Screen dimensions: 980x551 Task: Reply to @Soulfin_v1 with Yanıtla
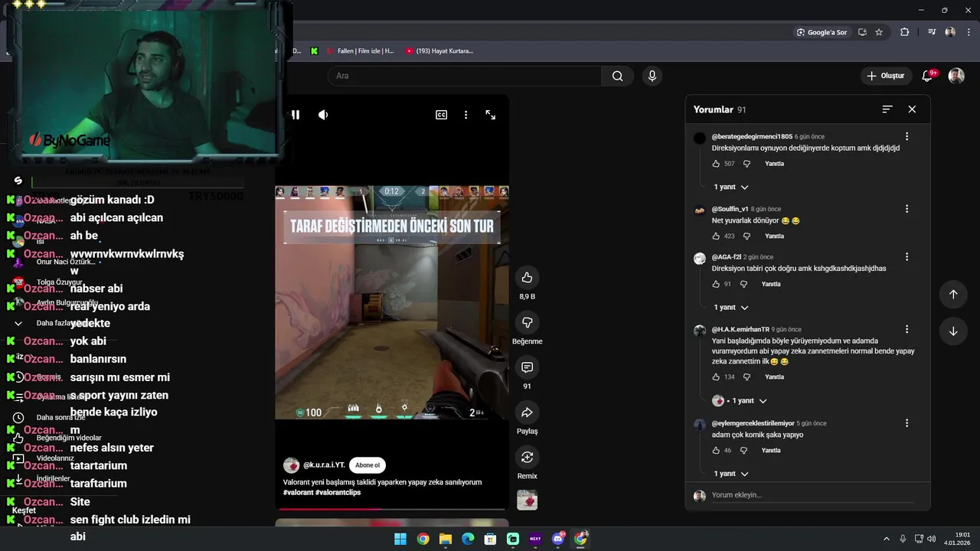(774, 236)
